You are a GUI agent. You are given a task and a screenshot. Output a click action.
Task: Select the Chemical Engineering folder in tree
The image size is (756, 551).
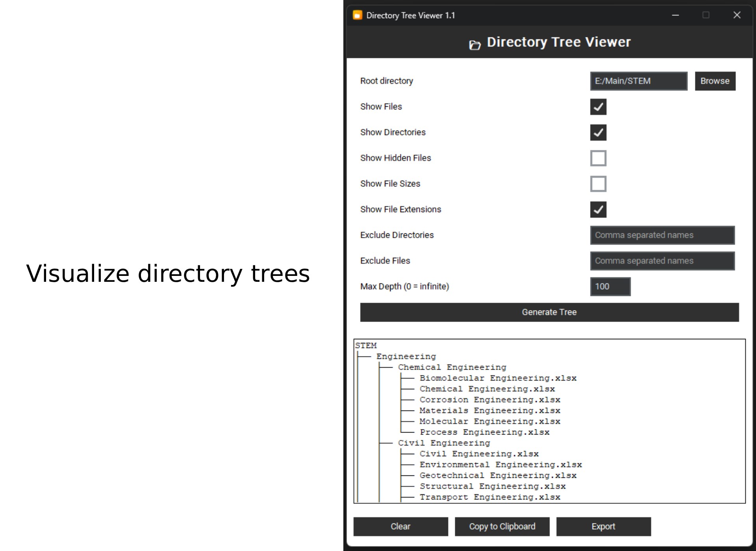[452, 367]
